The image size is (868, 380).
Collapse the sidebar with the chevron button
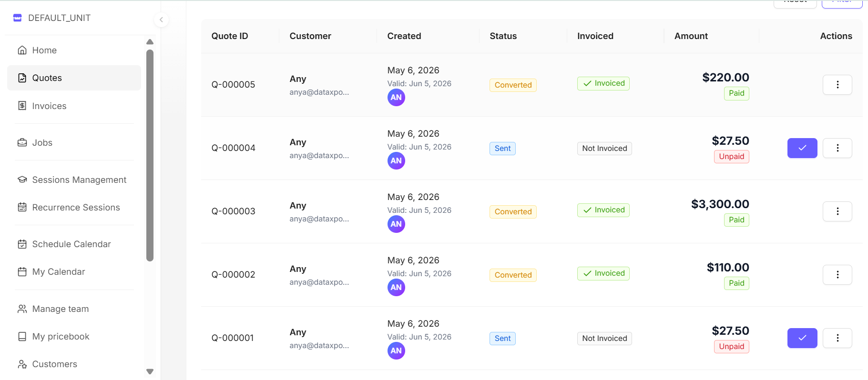point(161,20)
